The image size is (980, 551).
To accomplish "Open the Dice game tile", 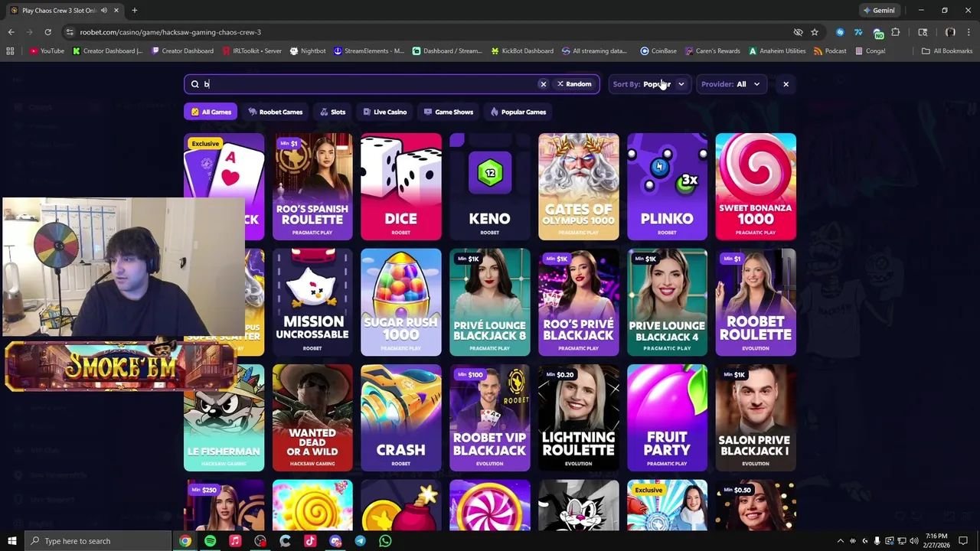I will (x=401, y=187).
